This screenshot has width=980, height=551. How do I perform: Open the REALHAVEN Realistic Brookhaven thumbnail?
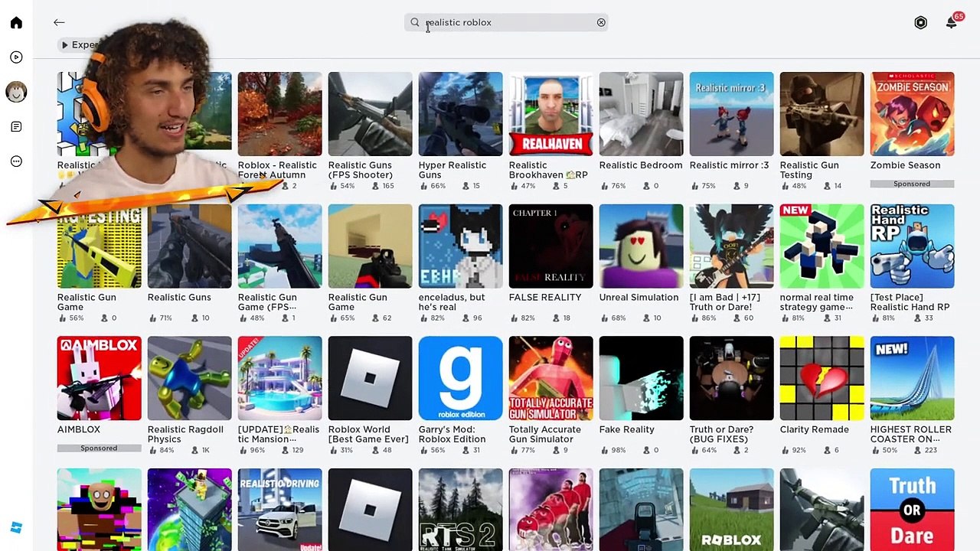(550, 114)
